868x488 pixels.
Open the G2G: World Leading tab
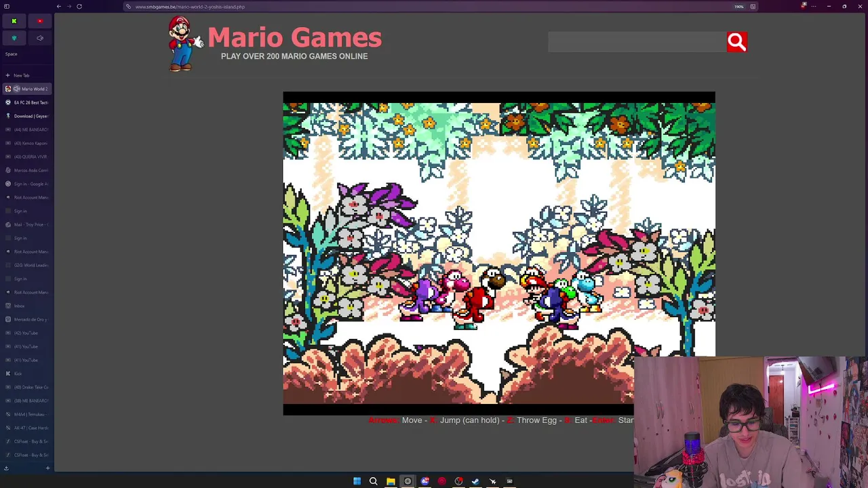coord(27,265)
